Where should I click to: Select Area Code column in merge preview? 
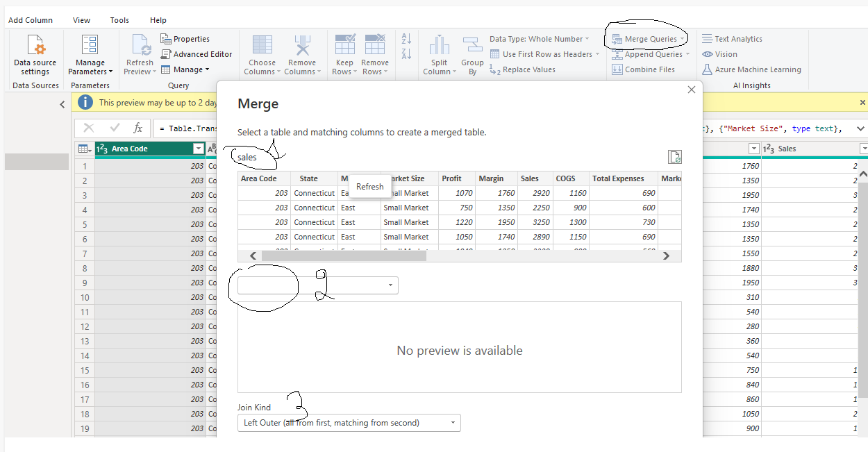(264, 178)
